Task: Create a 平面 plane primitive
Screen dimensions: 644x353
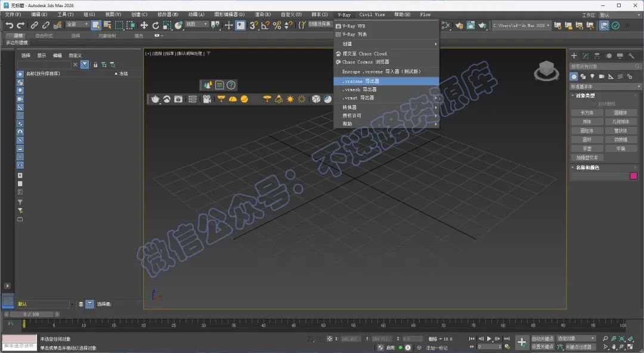Action: click(x=621, y=148)
